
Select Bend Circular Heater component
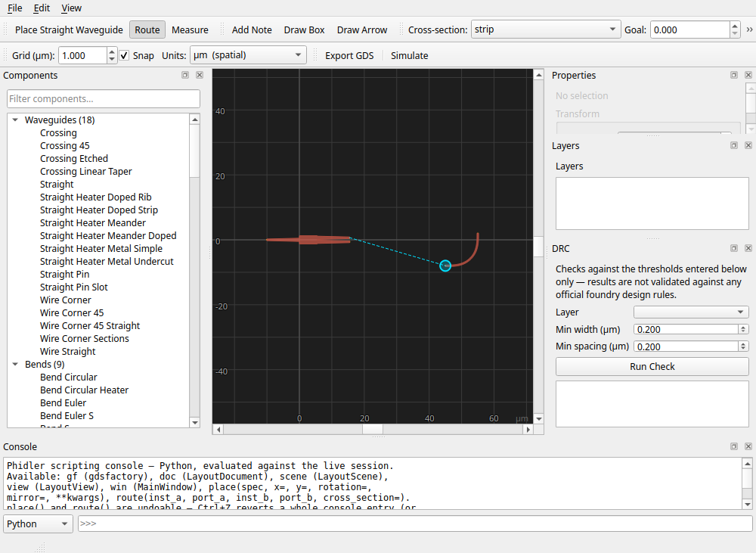tap(84, 390)
